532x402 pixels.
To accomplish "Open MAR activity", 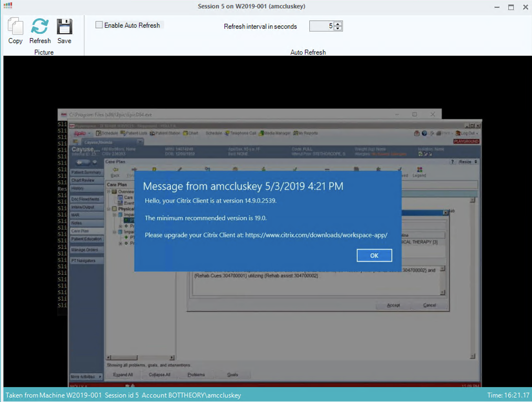I will [86, 215].
